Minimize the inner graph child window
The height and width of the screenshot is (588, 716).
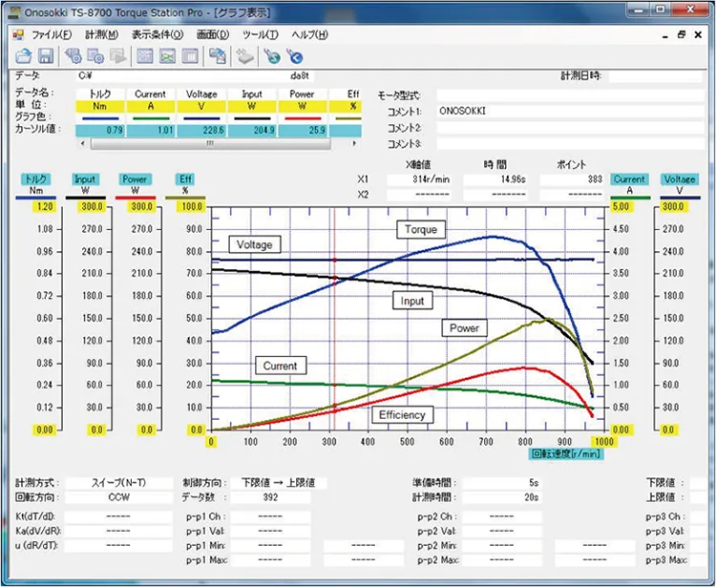665,35
